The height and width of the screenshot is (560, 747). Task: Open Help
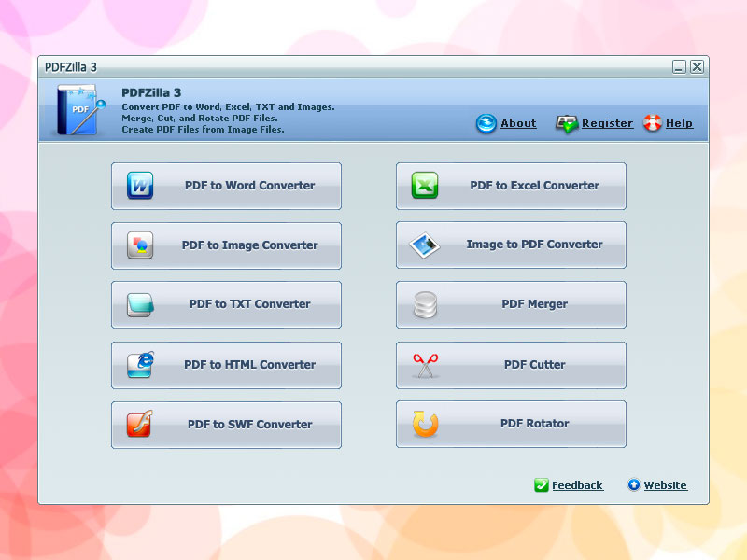(677, 123)
